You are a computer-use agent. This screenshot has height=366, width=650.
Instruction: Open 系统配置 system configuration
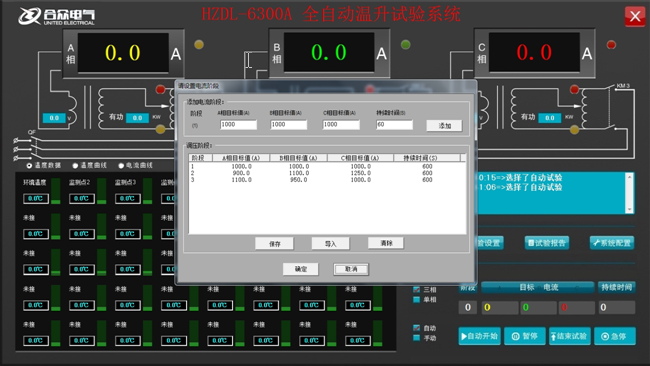(612, 243)
